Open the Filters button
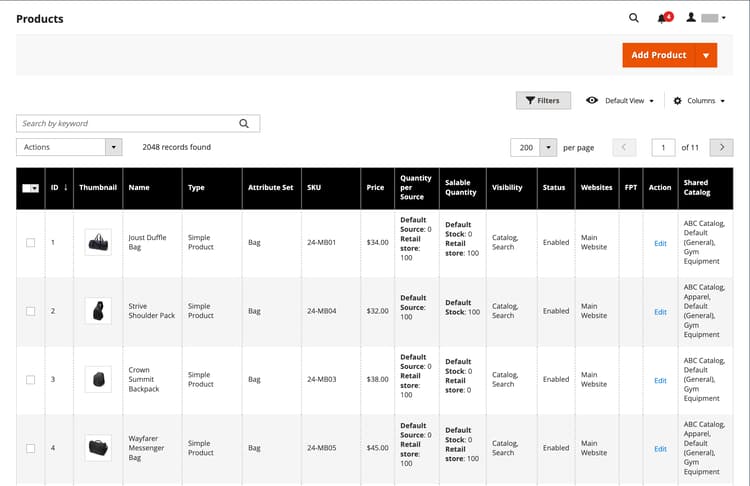Screen dimensions: 750x486 point(543,100)
